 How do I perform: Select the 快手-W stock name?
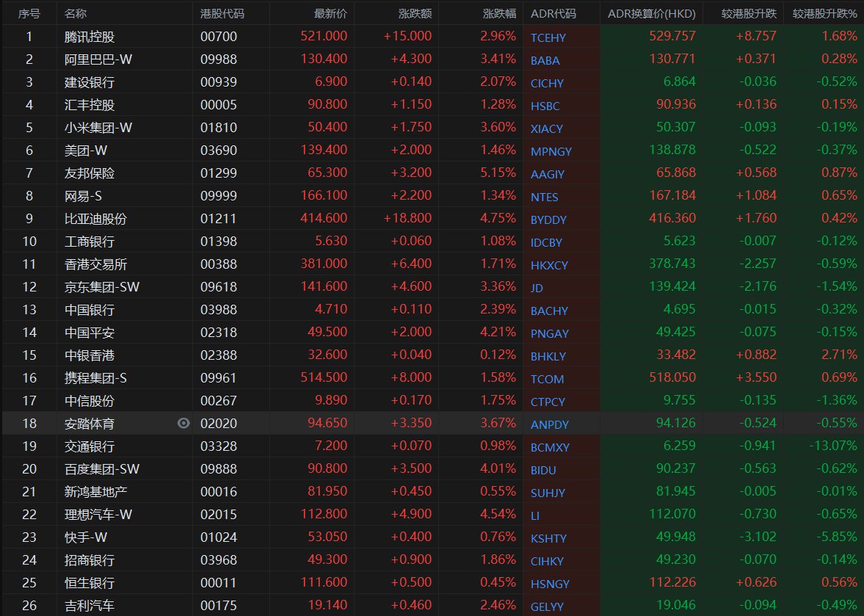tap(85, 537)
